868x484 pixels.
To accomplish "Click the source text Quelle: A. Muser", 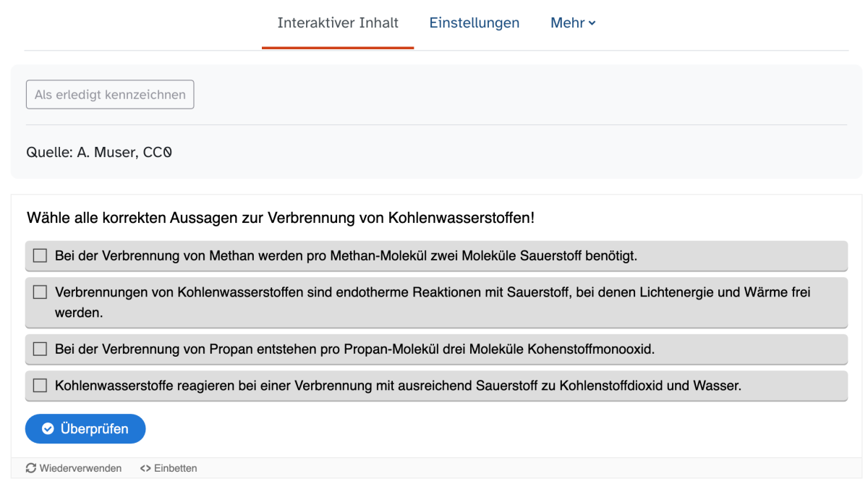I will (x=98, y=153).
